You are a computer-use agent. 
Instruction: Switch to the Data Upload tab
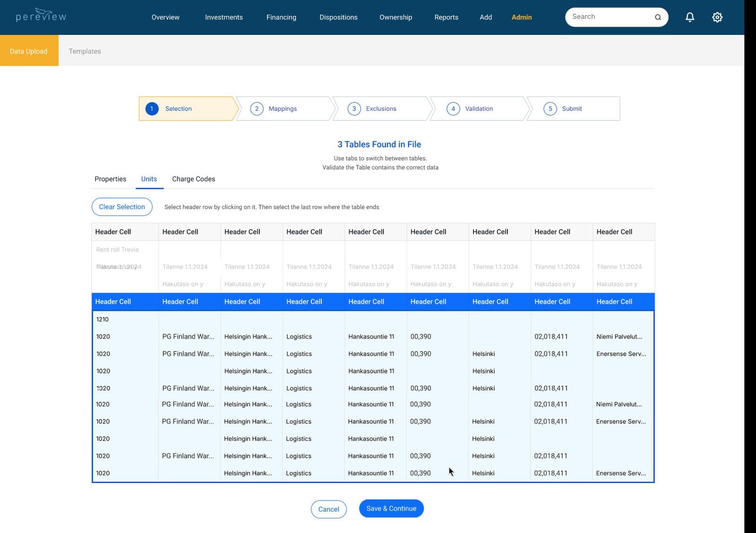click(29, 51)
